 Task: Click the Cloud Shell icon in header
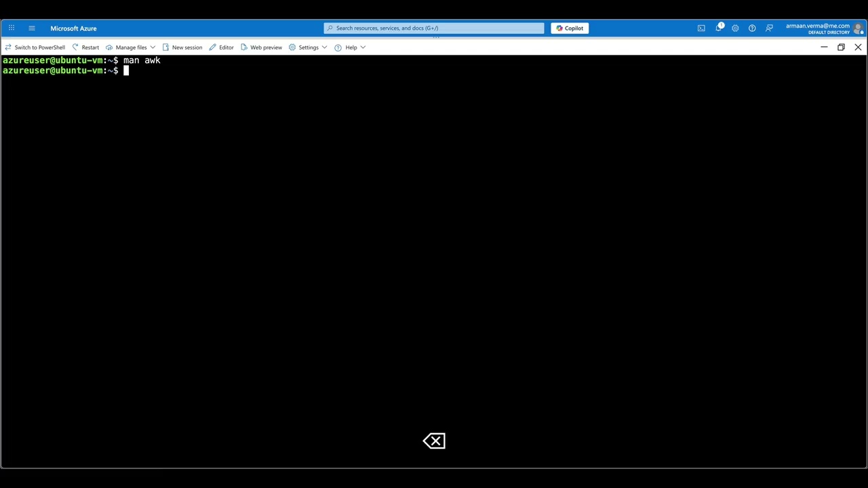(x=701, y=28)
